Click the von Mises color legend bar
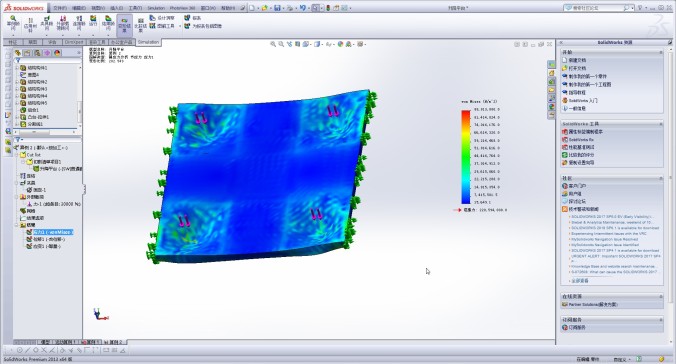The width and height of the screenshot is (676, 364). pos(466,157)
